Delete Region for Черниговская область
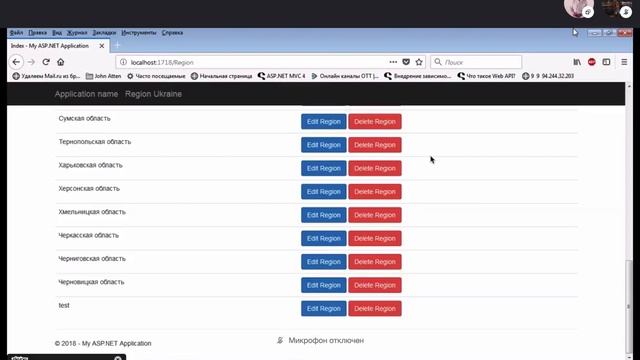Viewport: 640px width, 360px height. click(375, 262)
